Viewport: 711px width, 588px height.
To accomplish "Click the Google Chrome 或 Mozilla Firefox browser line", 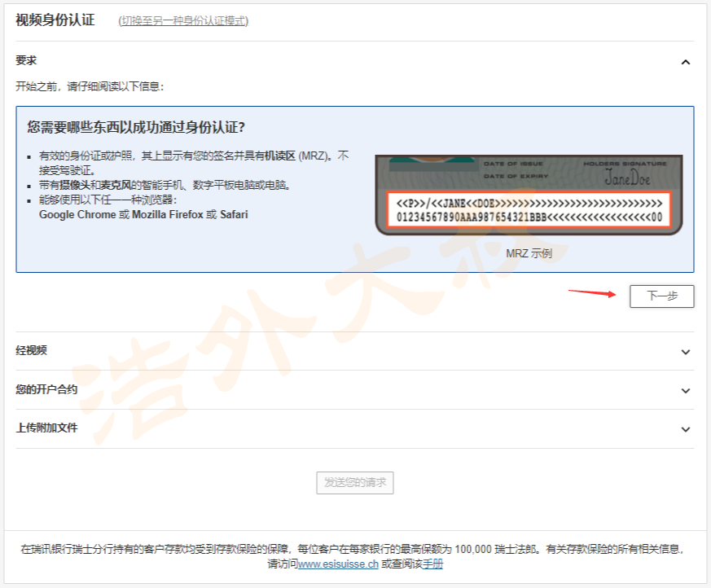I will tap(143, 214).
